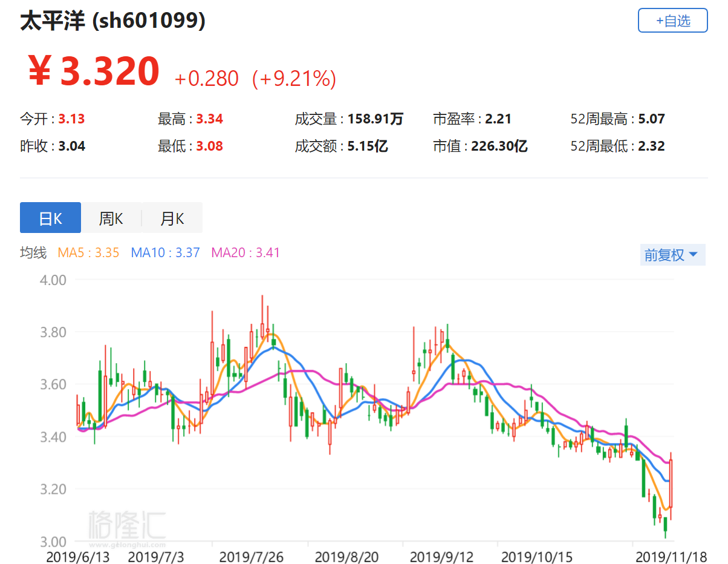Click x-axis date 2019/10/15
Image resolution: width=728 pixels, height=564 pixels.
pos(537,556)
